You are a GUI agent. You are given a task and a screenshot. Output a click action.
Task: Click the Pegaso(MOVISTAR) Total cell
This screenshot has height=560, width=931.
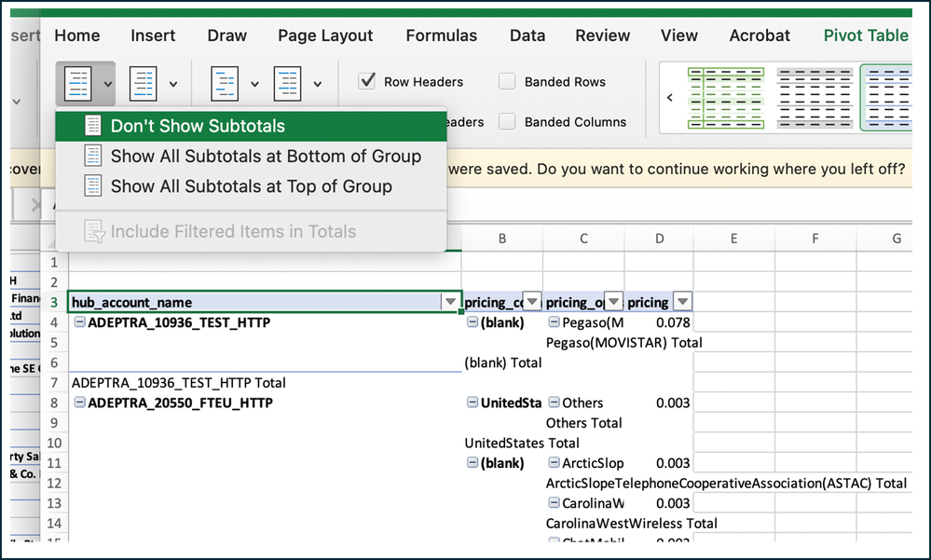[624, 343]
